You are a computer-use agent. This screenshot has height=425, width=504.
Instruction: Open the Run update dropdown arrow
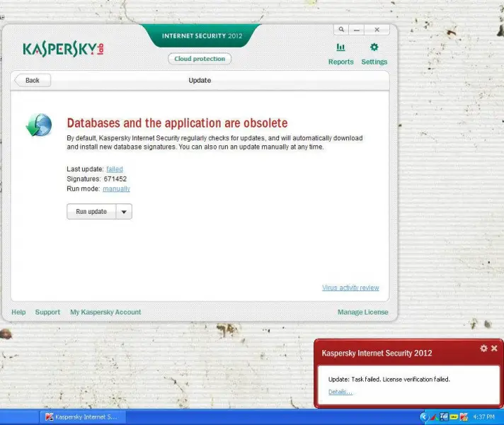pos(123,212)
